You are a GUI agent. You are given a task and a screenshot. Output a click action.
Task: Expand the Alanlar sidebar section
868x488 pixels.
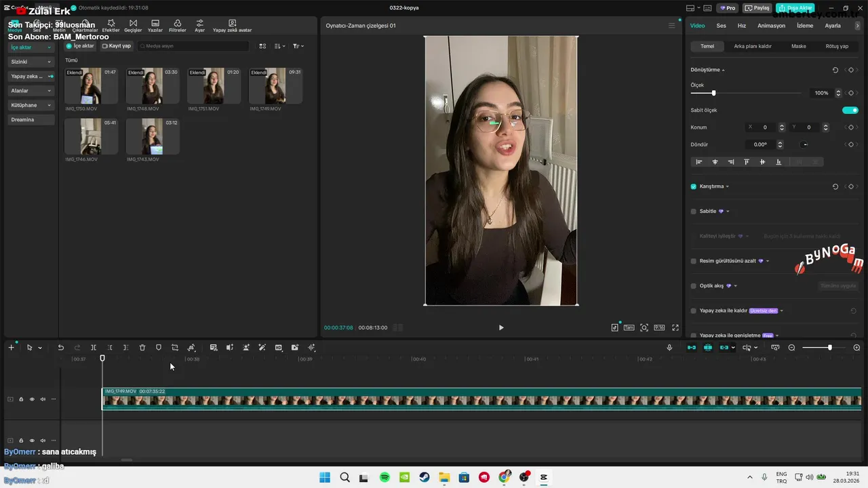tap(31, 91)
